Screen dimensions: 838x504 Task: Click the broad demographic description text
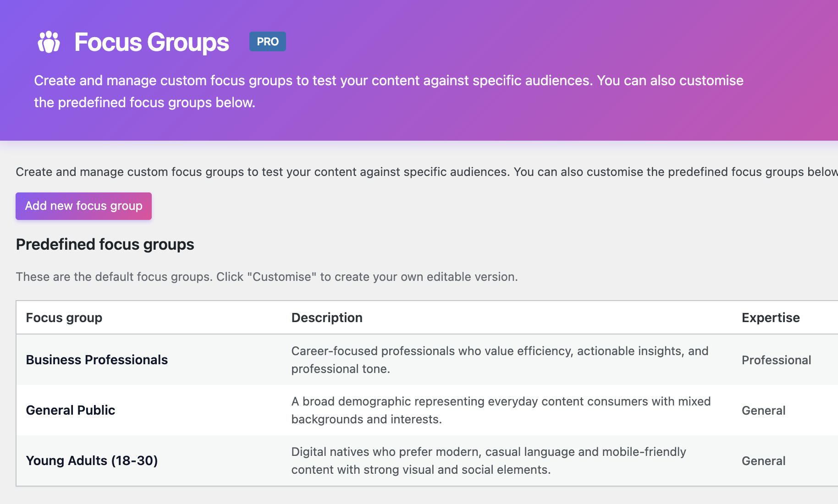(501, 410)
